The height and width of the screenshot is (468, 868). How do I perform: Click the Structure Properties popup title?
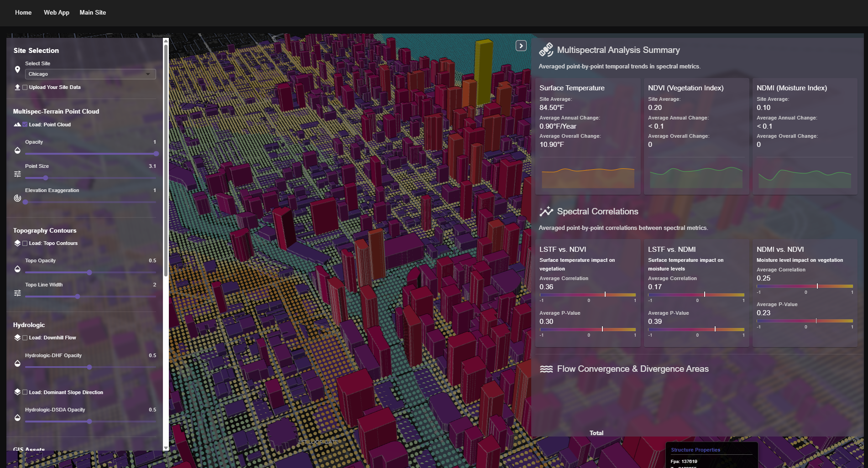(x=695, y=450)
